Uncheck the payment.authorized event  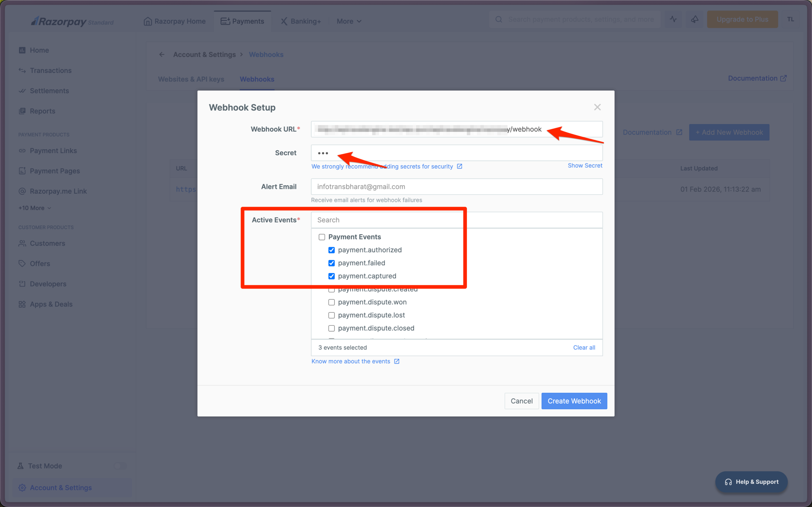point(331,250)
